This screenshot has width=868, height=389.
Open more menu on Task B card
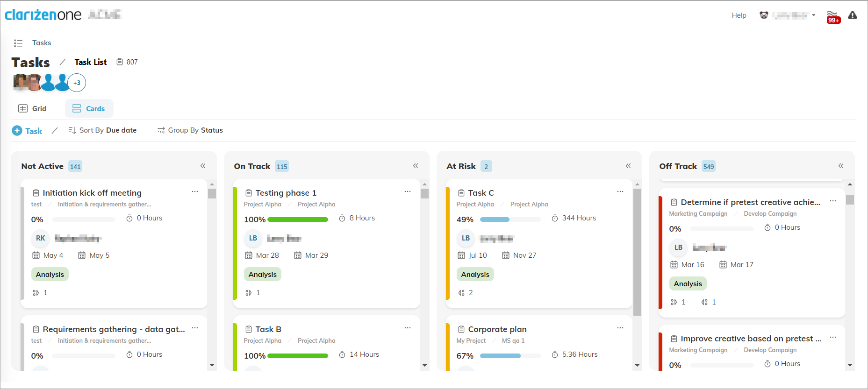408,328
